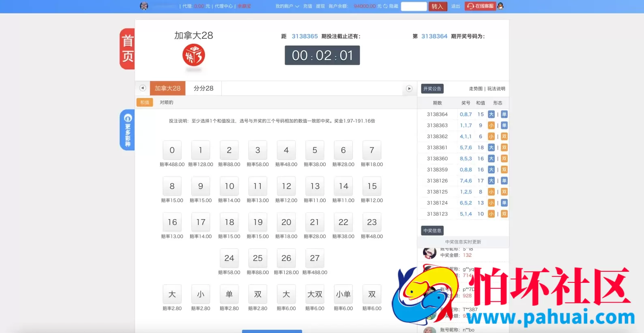Screen dimensions: 644x333
Task: Select the 和值 play type tab
Action: pyautogui.click(x=145, y=102)
